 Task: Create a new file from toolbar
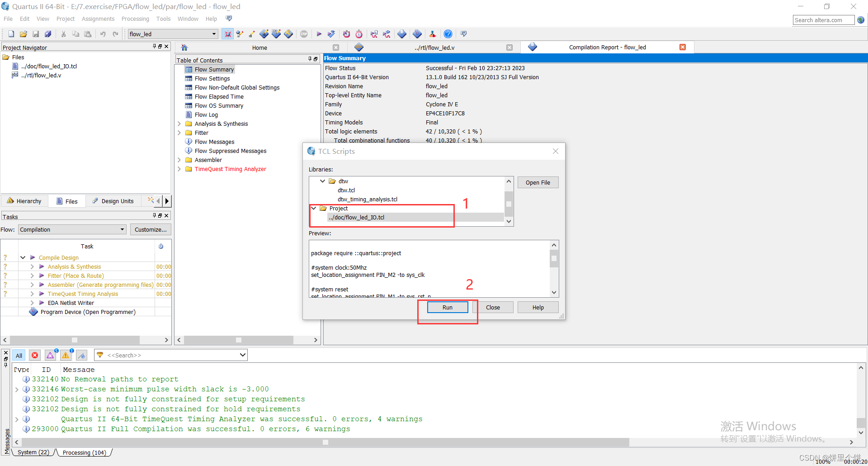pos(11,34)
